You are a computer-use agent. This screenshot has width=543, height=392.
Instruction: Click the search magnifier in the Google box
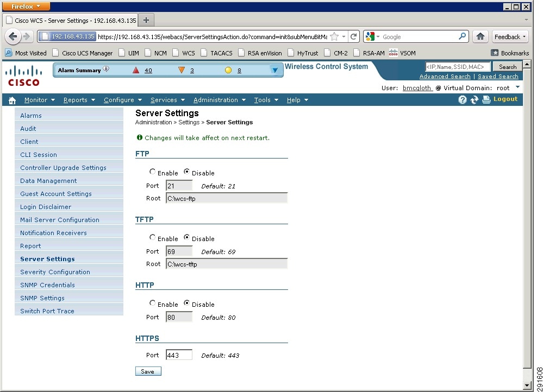pyautogui.click(x=462, y=36)
